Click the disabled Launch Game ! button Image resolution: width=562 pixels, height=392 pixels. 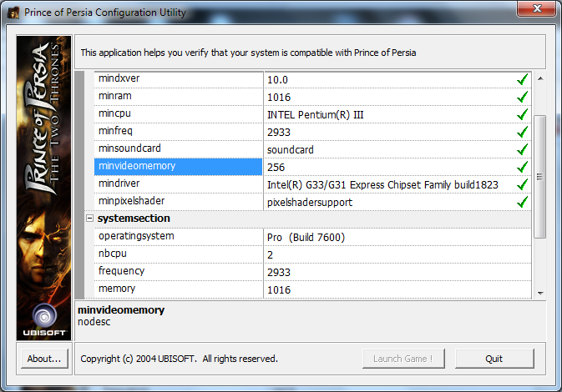(x=403, y=359)
